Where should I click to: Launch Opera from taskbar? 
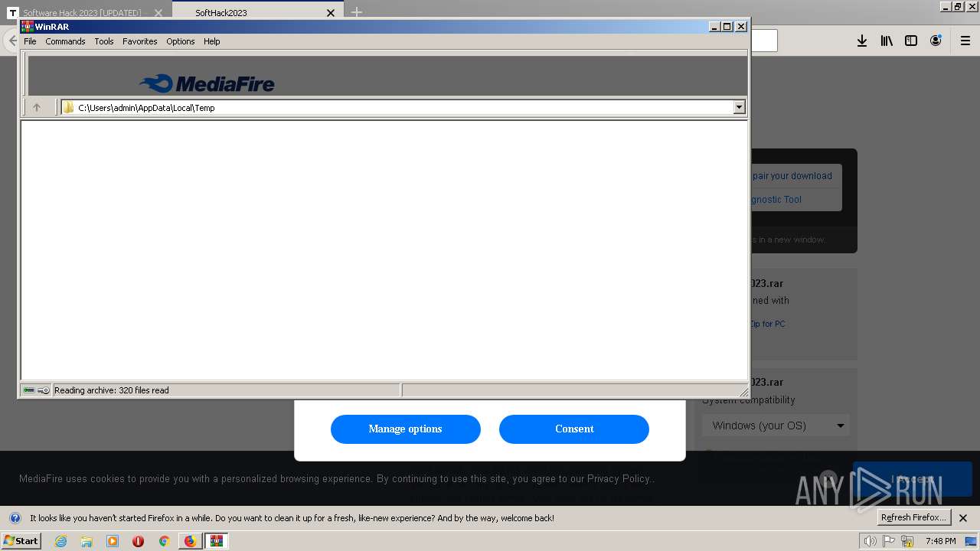point(138,541)
